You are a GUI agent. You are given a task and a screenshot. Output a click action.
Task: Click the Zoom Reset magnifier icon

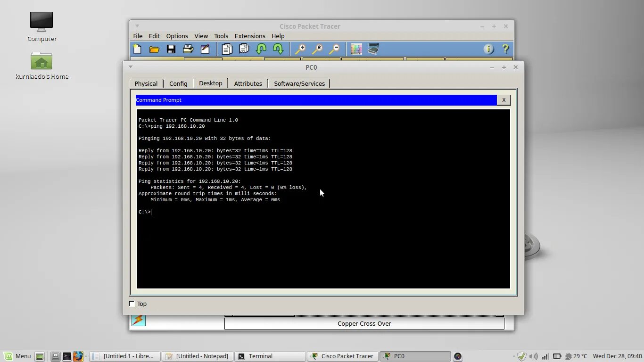[x=317, y=49]
